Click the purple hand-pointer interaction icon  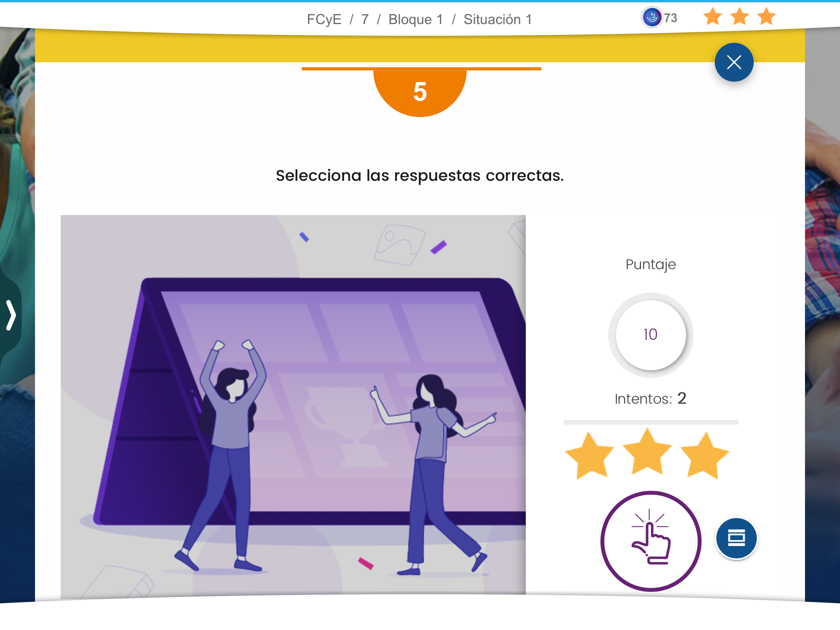click(x=651, y=541)
